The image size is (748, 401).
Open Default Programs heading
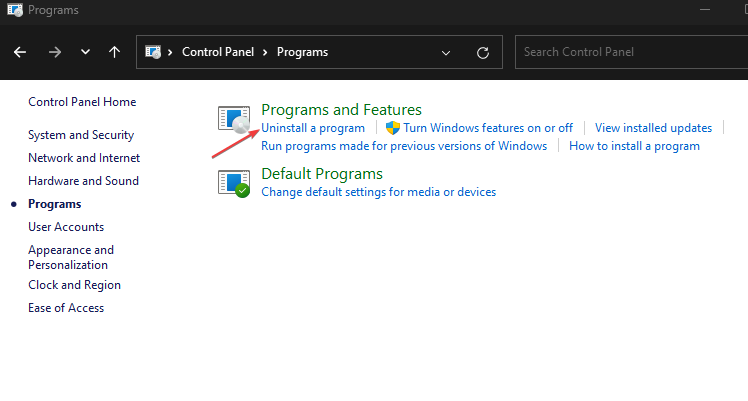[x=322, y=174]
